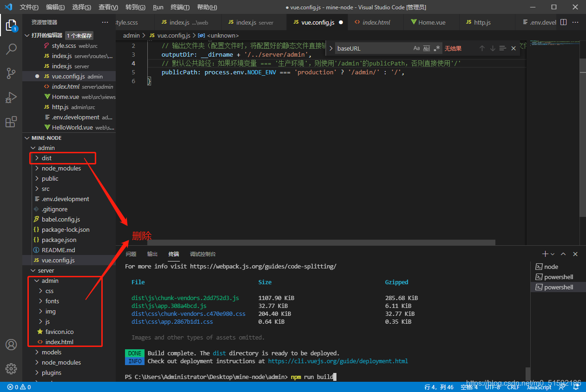Click the baseURL find input field

click(x=372, y=48)
